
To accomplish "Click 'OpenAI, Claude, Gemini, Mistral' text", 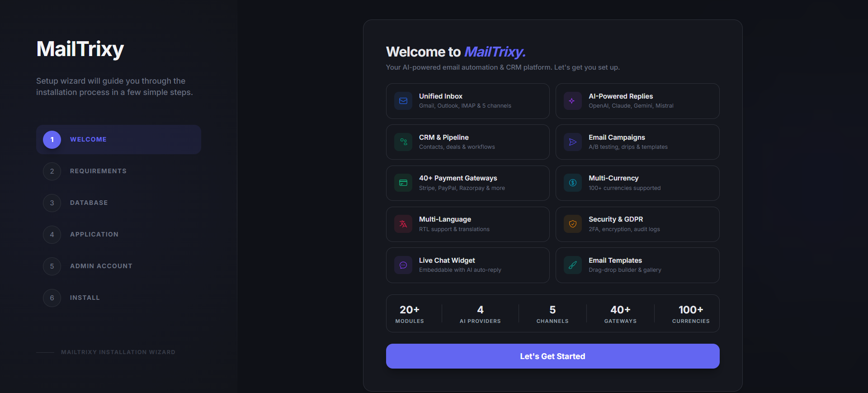I will click(x=631, y=106).
